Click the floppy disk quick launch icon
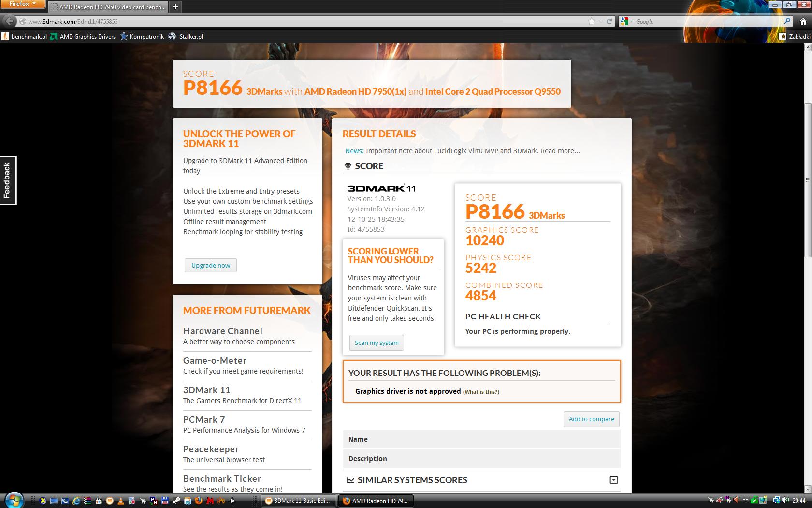The height and width of the screenshot is (508, 812). (165, 501)
